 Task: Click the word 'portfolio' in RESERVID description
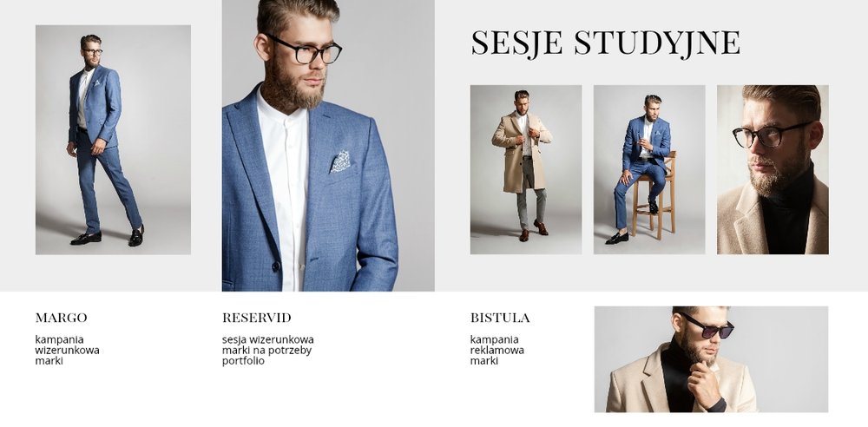[243, 361]
